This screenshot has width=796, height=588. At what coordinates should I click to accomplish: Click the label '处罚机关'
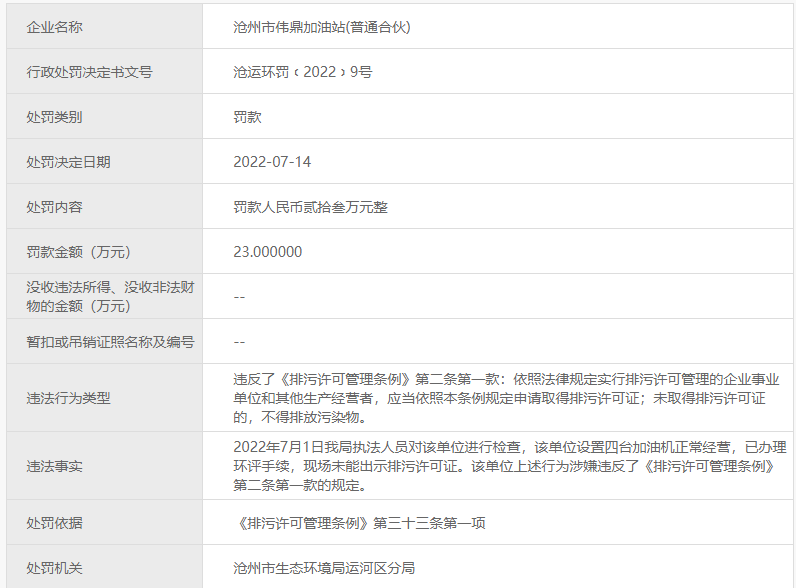pyautogui.click(x=54, y=568)
